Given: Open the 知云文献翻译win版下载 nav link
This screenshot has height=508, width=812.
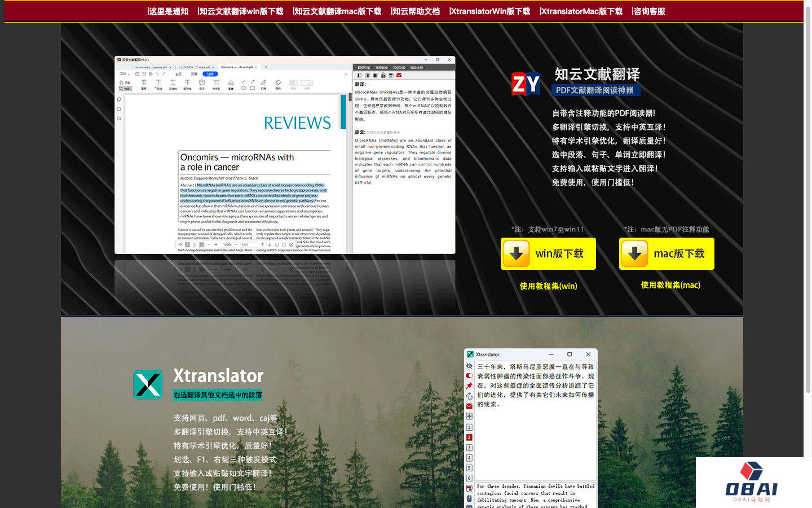Looking at the screenshot, I should (x=241, y=11).
